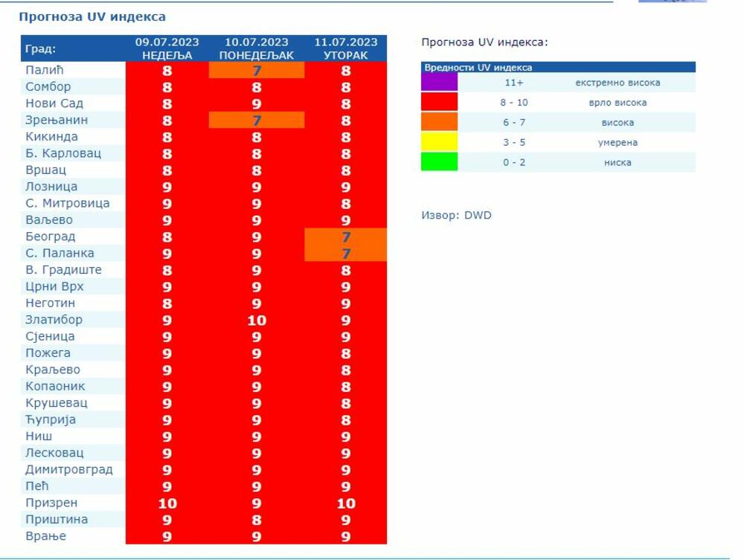The height and width of the screenshot is (560, 744).
Task: Select the orange 6 - 7 legend swatch
Action: point(439,122)
